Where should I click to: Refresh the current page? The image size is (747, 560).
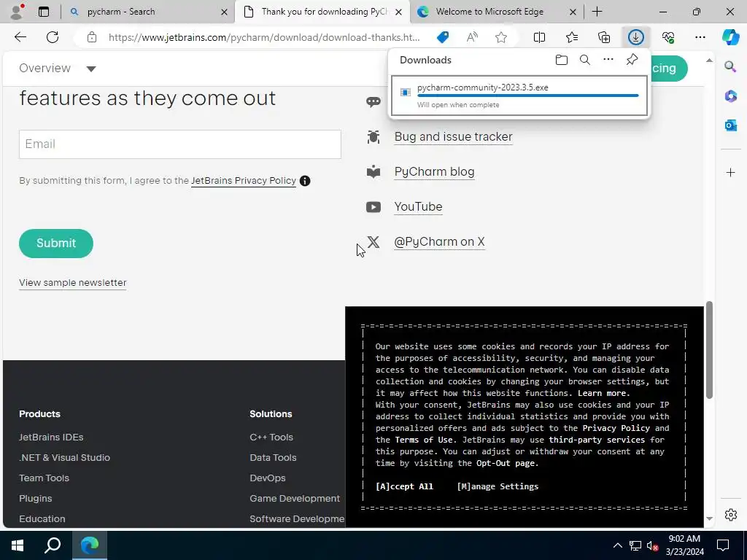point(53,37)
